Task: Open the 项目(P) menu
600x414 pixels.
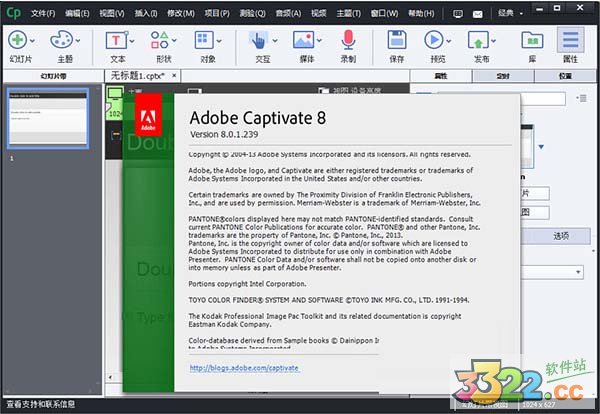Action: point(217,13)
